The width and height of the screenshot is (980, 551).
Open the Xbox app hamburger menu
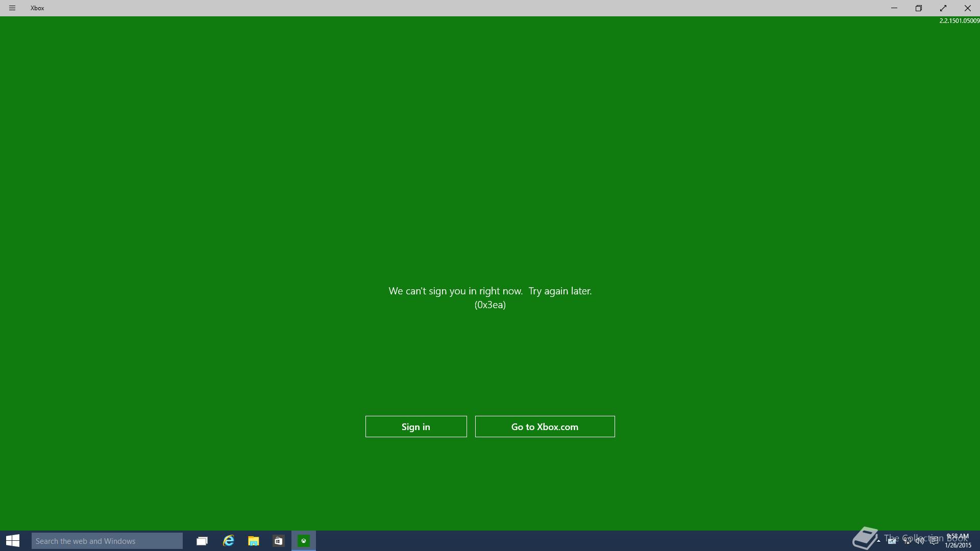(x=12, y=8)
